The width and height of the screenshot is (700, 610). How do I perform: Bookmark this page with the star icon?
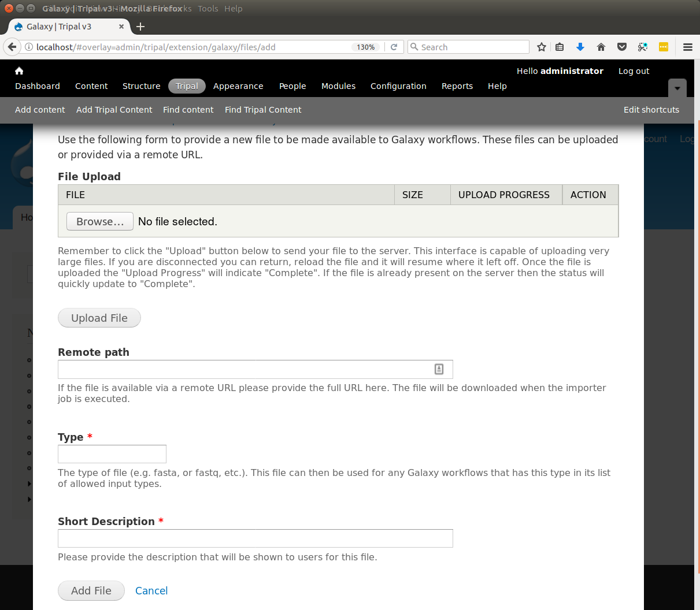pos(542,47)
